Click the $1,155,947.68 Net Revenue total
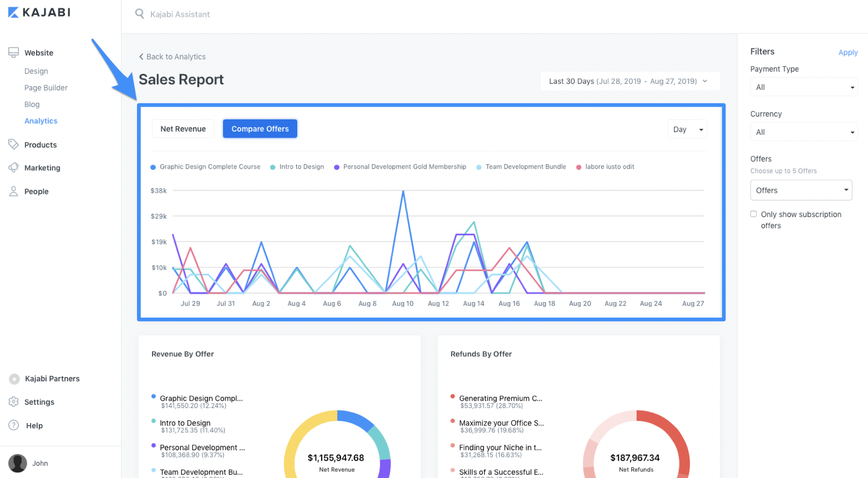 [336, 458]
